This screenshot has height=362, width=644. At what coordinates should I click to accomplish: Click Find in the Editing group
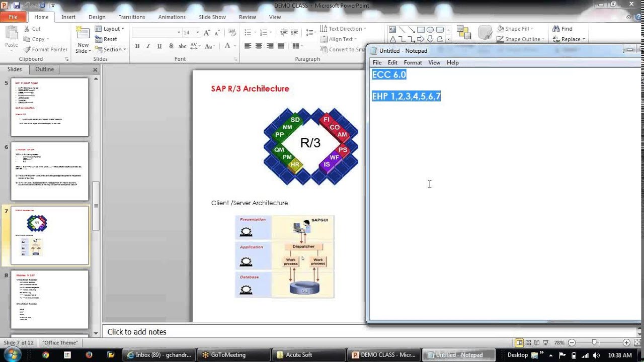click(562, 29)
